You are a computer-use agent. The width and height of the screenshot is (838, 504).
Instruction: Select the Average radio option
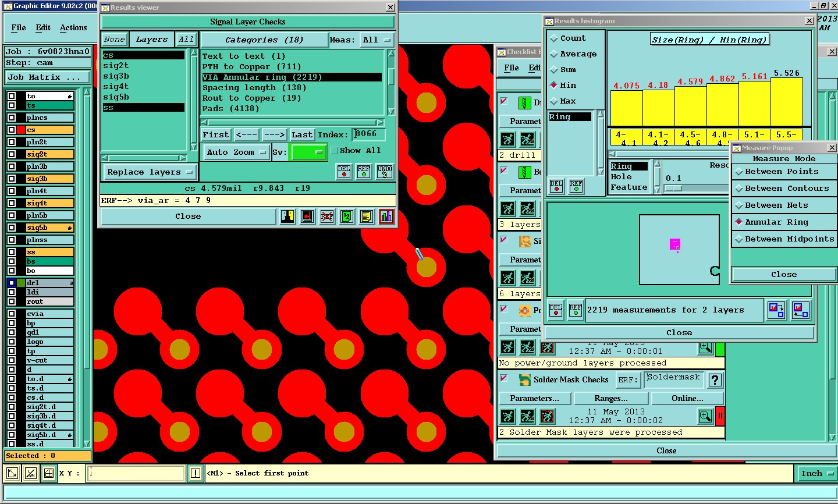tap(554, 54)
